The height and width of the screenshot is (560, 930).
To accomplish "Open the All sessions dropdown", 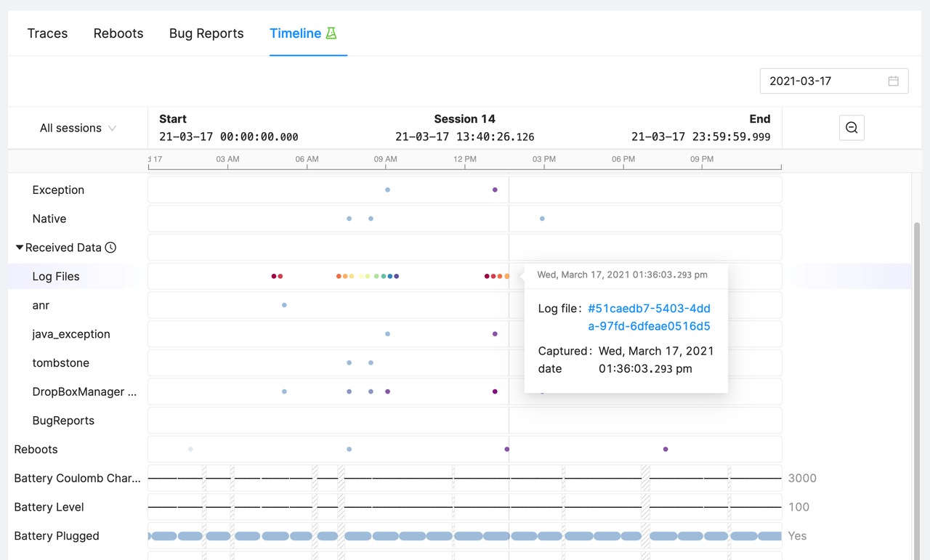I will point(78,128).
